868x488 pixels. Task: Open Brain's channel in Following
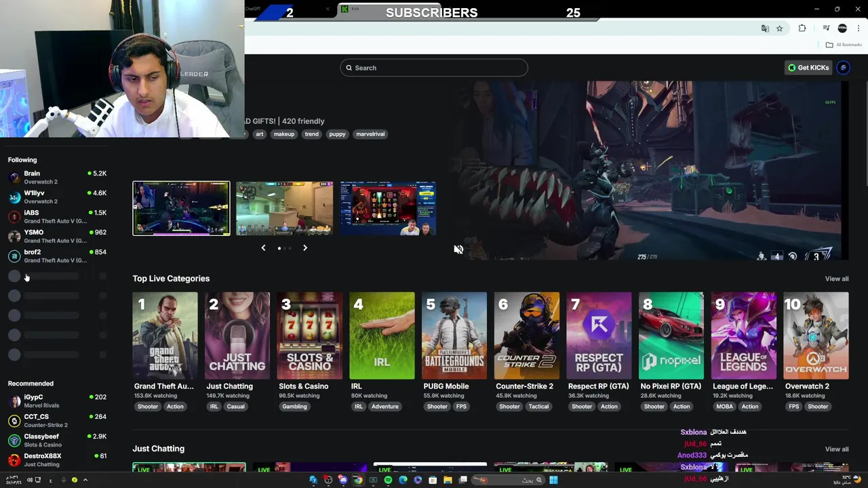coord(57,177)
